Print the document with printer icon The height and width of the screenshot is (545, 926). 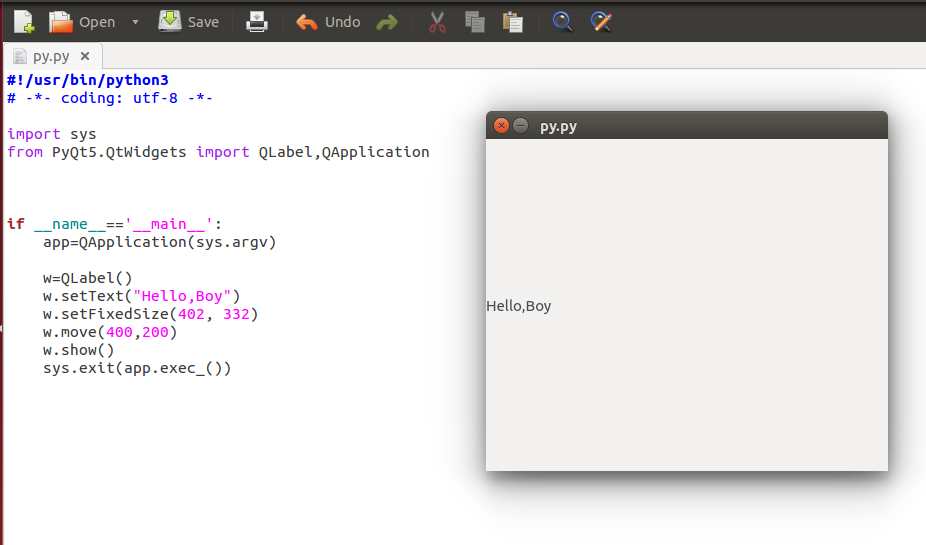point(257,22)
